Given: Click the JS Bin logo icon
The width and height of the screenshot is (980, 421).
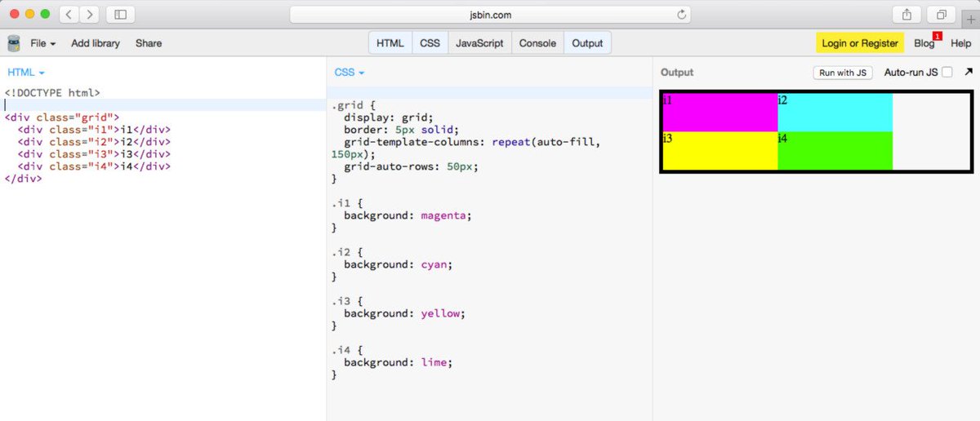Looking at the screenshot, I should (x=13, y=43).
